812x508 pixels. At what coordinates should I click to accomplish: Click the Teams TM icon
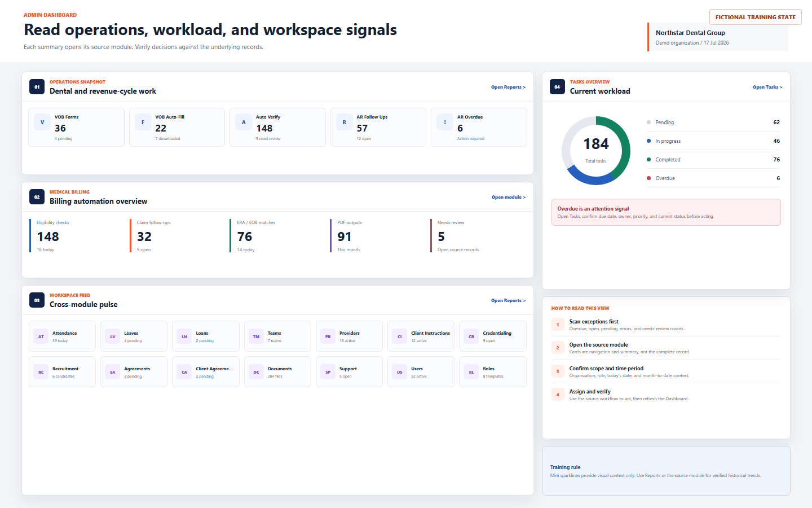256,336
